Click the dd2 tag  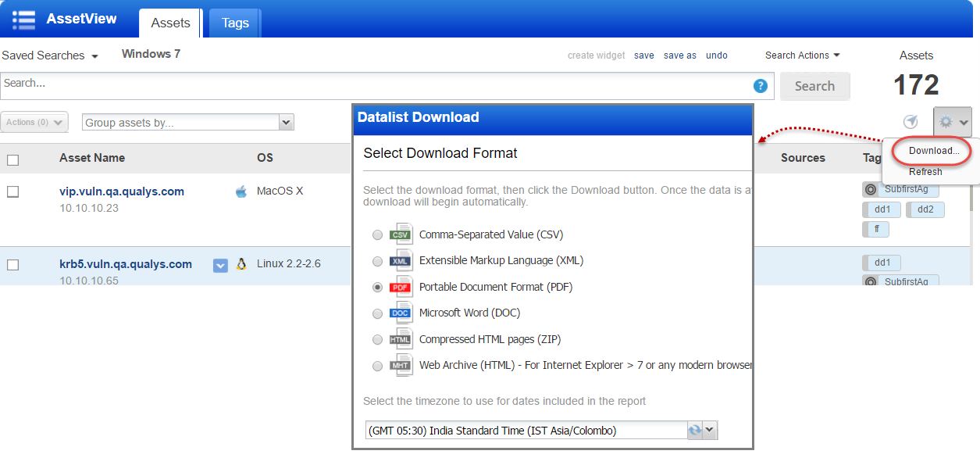(925, 209)
